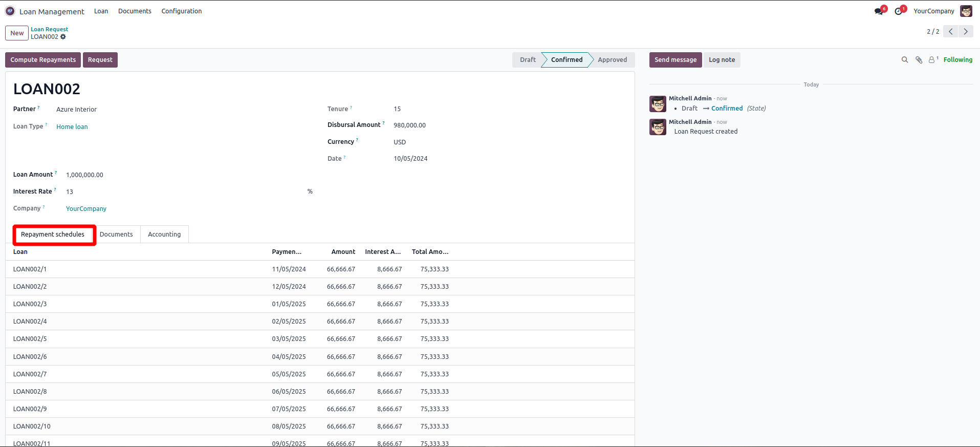The image size is (980, 447).
Task: Open repayment row LOAN002/3
Action: [320, 304]
